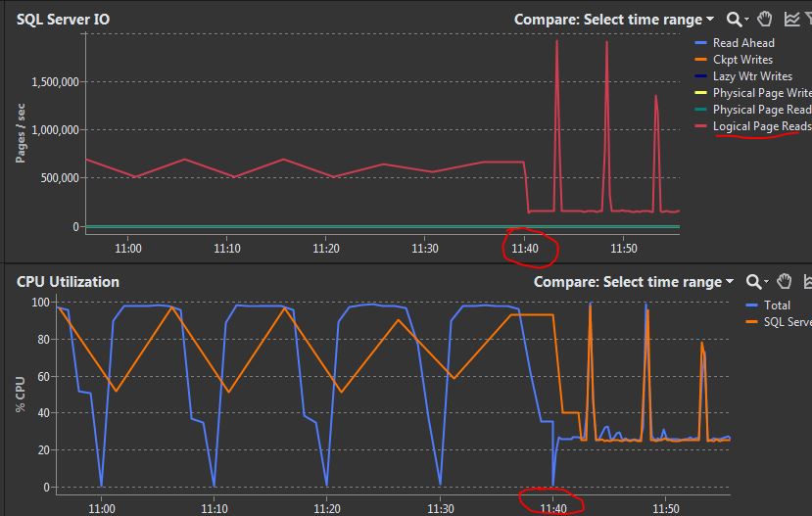Select the pan hand tool in SQL Server IO panel

tap(764, 20)
